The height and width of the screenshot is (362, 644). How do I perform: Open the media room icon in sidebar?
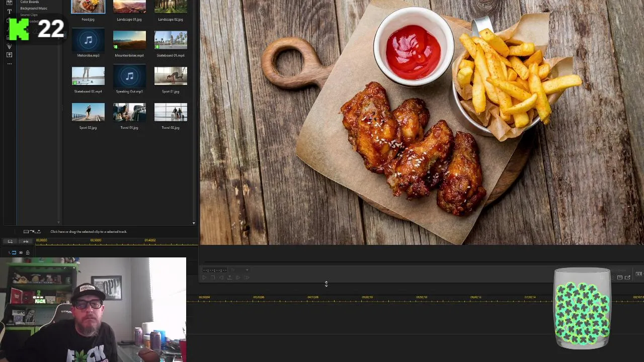[9, 3]
